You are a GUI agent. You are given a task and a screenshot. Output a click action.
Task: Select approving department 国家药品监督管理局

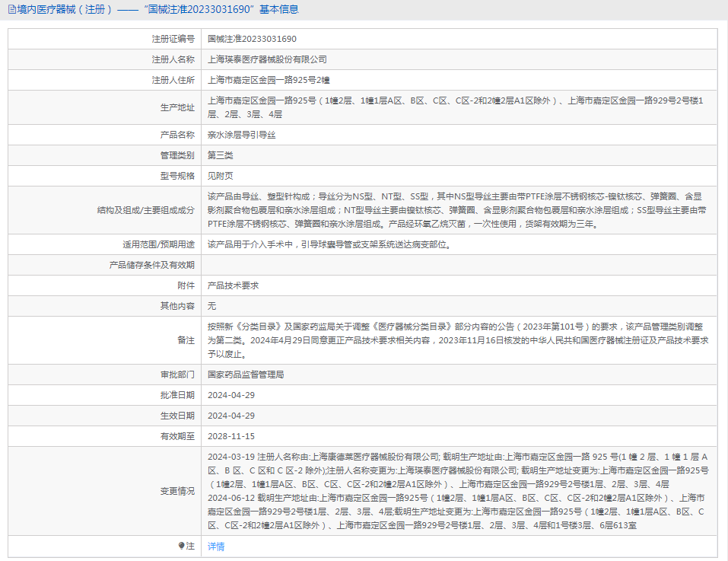(246, 375)
